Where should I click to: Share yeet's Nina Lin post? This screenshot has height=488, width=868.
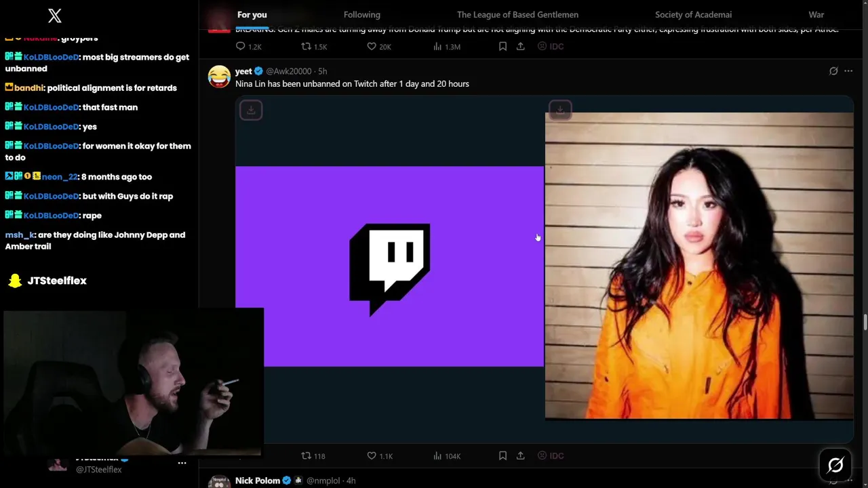[520, 455]
